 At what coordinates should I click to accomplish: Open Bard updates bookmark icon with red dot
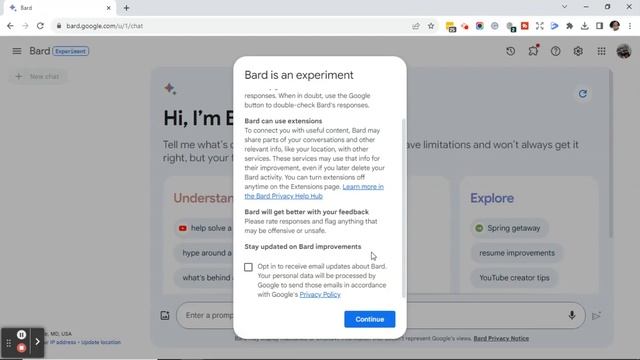[x=533, y=51]
